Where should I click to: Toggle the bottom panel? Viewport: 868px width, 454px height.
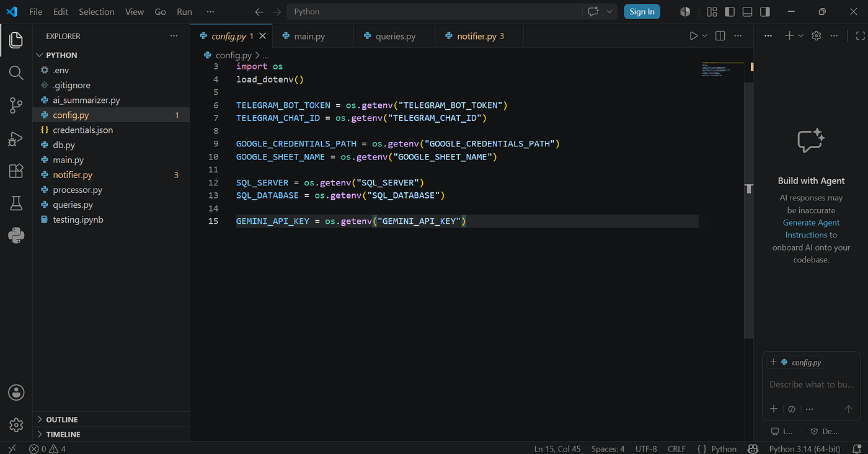tap(748, 12)
